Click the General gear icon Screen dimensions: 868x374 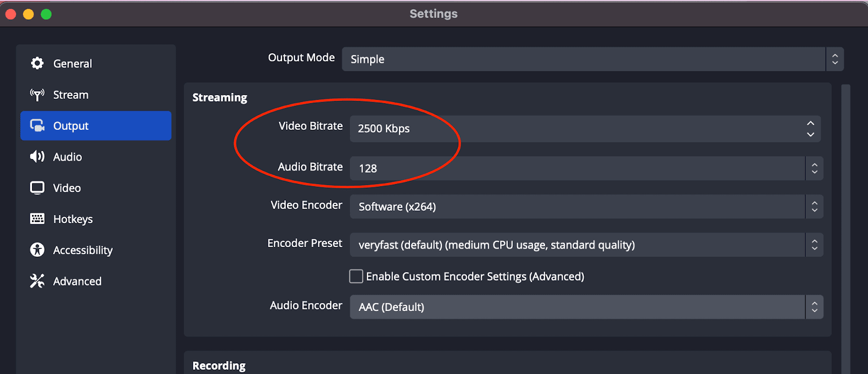[x=37, y=64]
